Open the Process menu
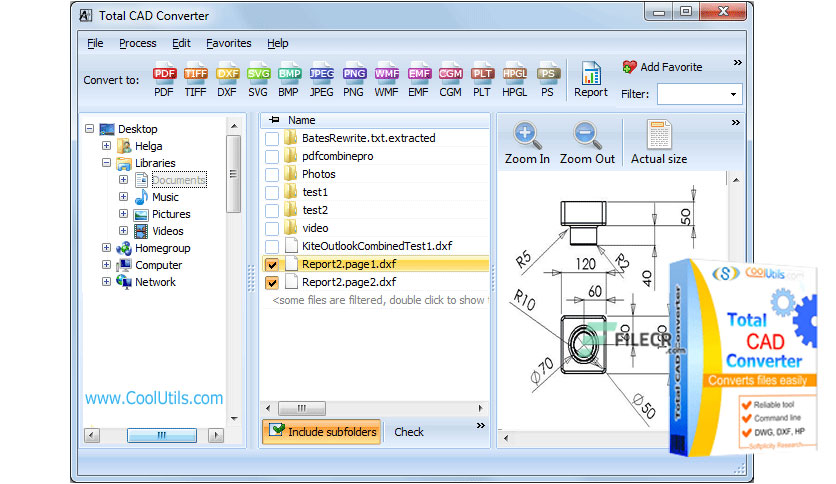The height and width of the screenshot is (484, 836). [138, 43]
